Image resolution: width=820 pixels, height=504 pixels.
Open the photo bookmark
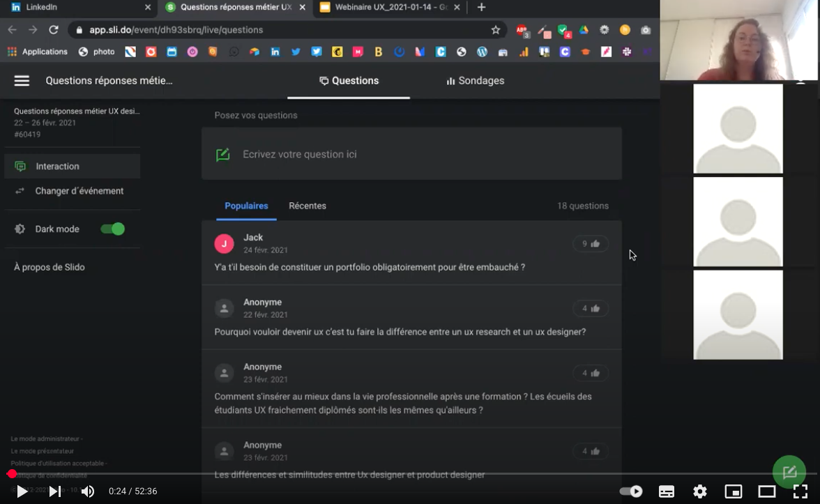pos(97,52)
